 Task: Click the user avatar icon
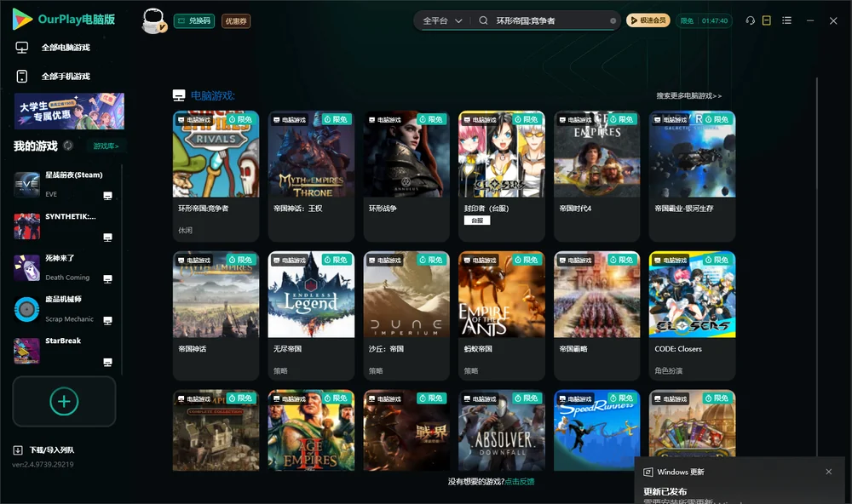click(x=153, y=21)
